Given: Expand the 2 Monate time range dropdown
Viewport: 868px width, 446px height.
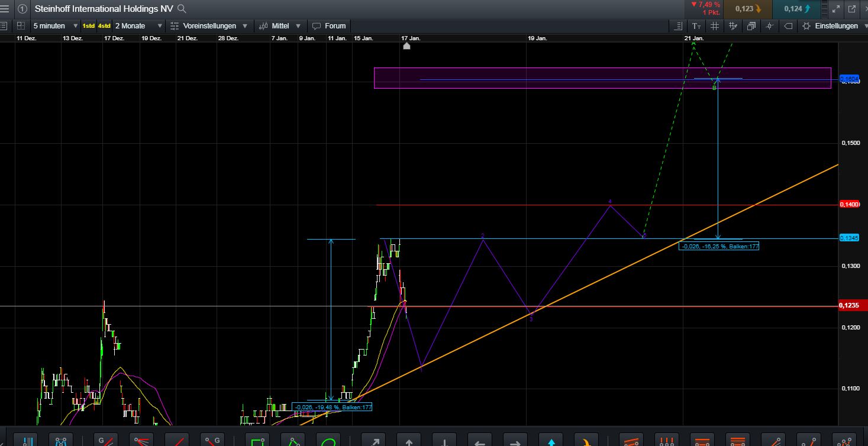Looking at the screenshot, I should click(x=136, y=25).
